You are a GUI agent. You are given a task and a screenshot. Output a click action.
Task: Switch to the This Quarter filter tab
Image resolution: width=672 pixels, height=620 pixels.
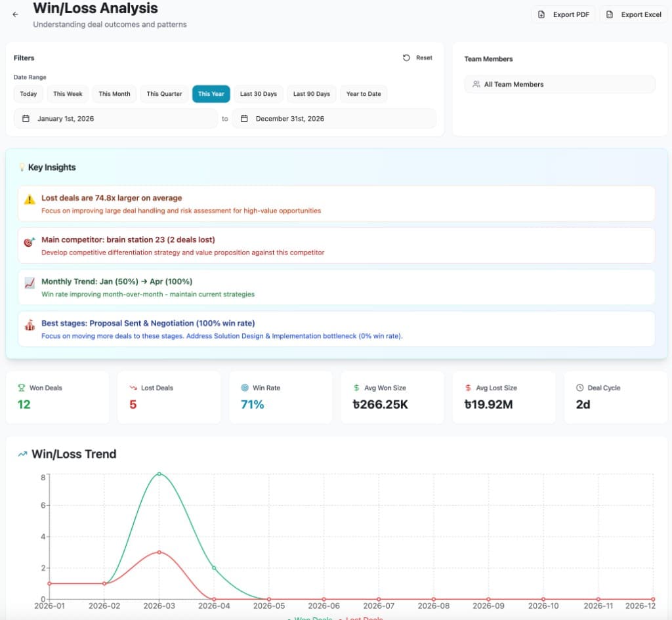(x=163, y=94)
